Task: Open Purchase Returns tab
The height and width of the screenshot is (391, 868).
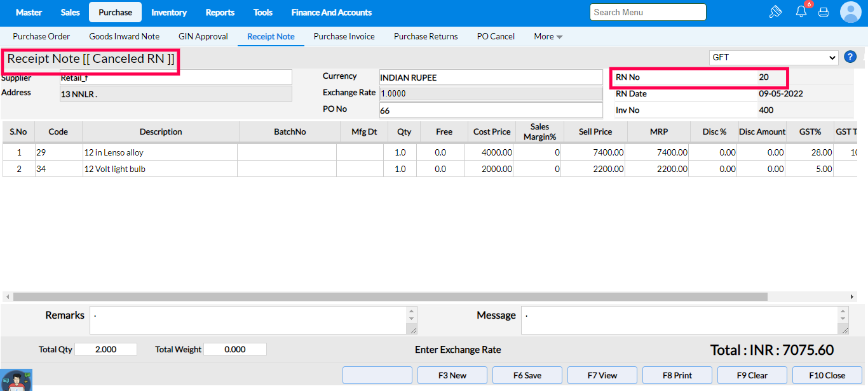Action: coord(426,36)
